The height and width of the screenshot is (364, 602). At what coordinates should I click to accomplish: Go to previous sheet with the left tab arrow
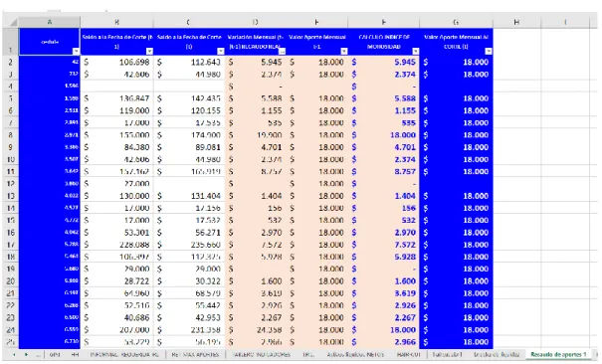[14, 355]
